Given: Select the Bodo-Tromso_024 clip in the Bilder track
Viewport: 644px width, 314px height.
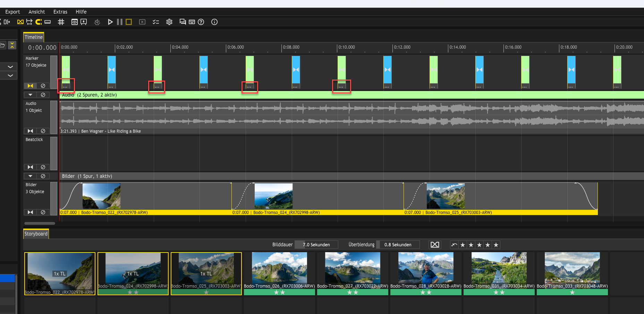Looking at the screenshot, I should tap(317, 198).
